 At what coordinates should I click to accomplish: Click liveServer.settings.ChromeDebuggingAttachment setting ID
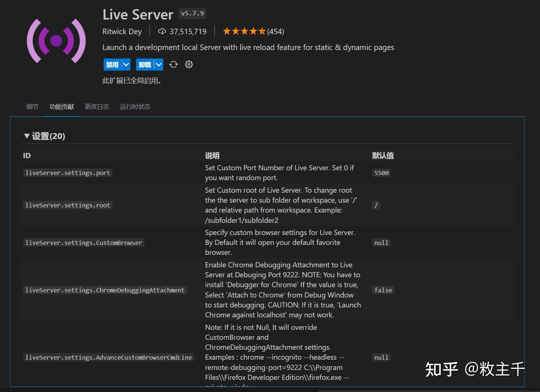pos(105,290)
